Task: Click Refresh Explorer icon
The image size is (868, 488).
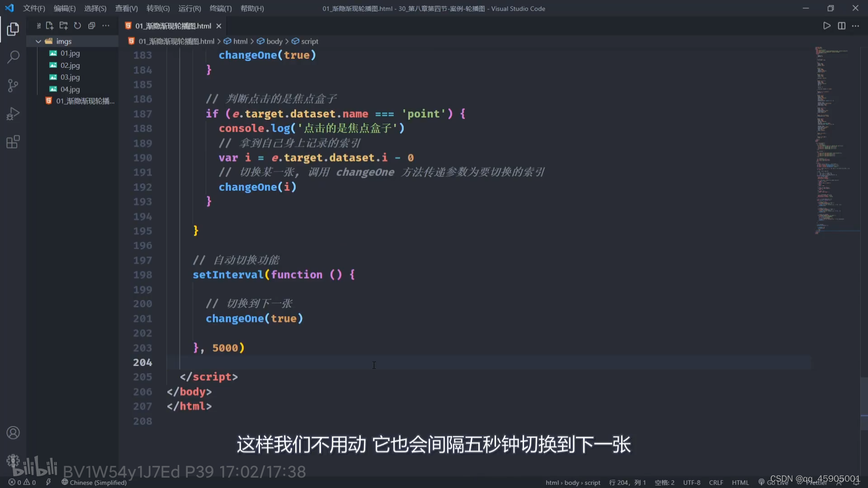Action: [77, 26]
